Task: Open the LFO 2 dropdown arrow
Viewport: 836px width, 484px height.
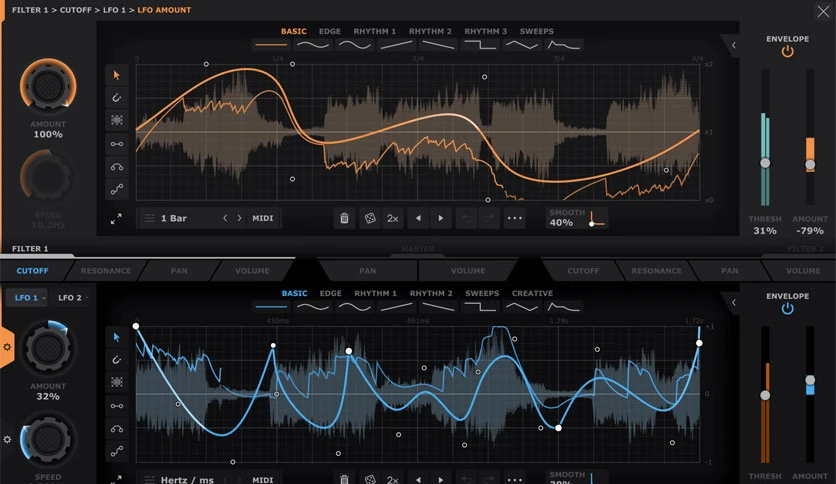Action: (x=87, y=298)
